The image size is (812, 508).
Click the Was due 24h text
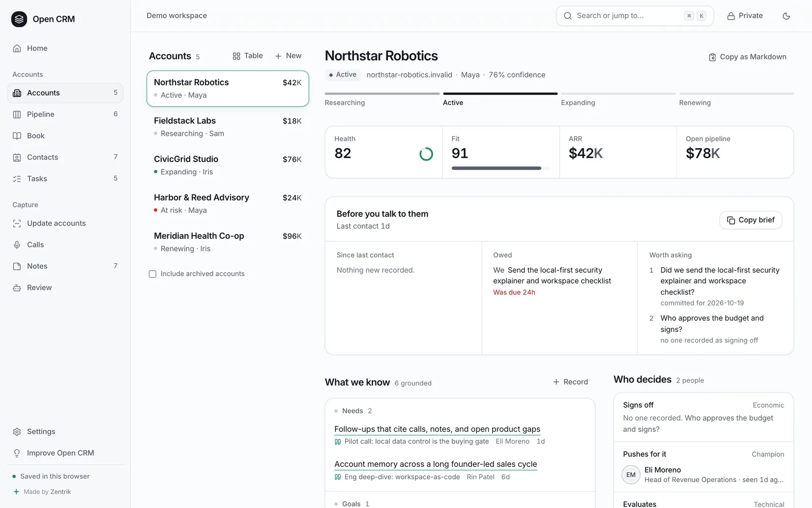(514, 293)
